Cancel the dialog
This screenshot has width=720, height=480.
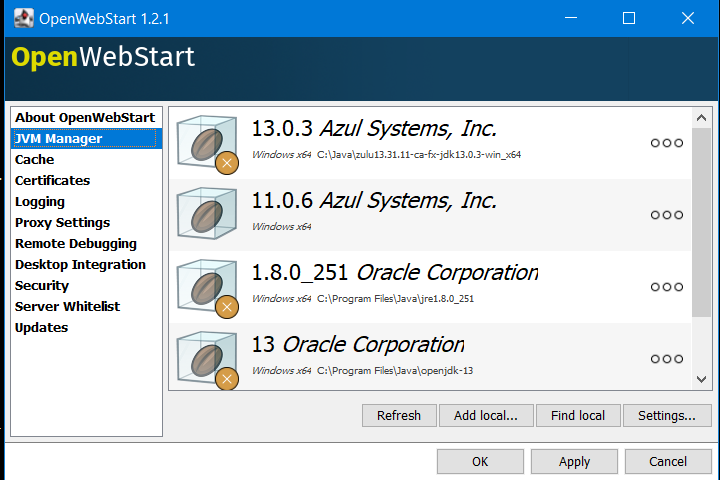pyautogui.click(x=668, y=461)
